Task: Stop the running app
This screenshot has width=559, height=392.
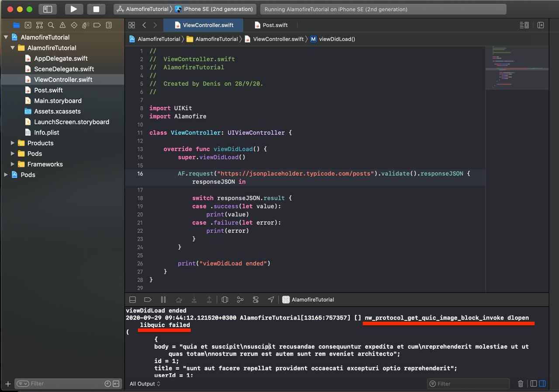Action: tap(96, 9)
